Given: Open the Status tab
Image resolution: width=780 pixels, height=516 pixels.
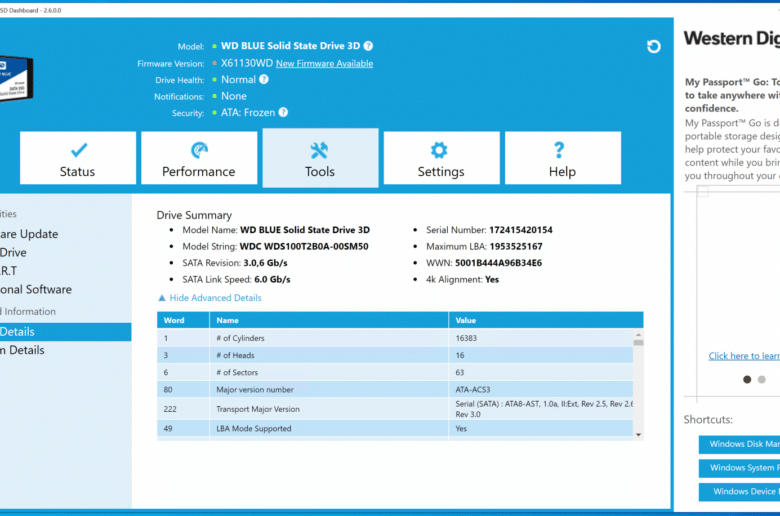Looking at the screenshot, I should 78,158.
